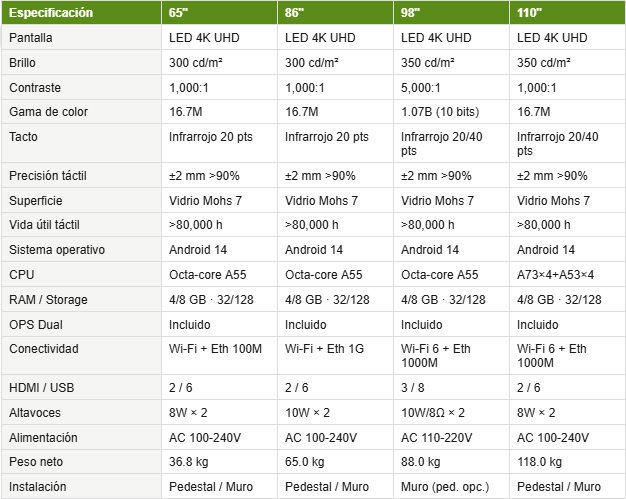Click the 10W/8Ω × 2 speakers cell
Viewport: 626px width, 499px height.
[452, 412]
